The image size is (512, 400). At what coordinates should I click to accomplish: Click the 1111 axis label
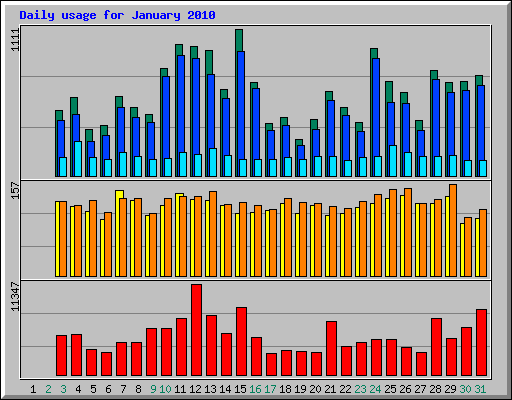[x=15, y=40]
